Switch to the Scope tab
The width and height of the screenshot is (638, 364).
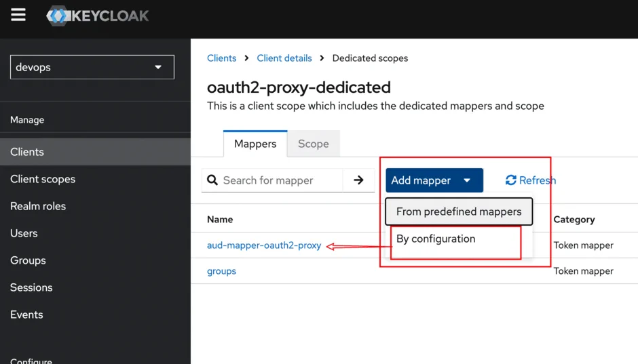(313, 144)
